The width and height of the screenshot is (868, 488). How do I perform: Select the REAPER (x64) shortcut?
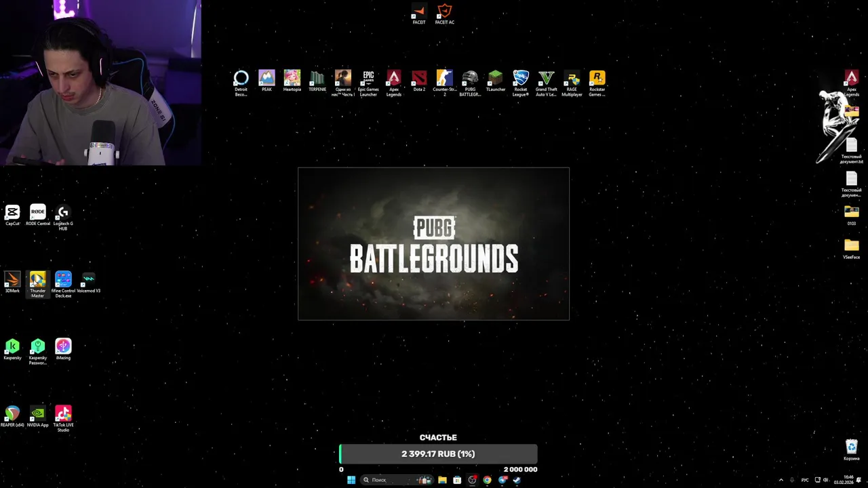tap(12, 417)
